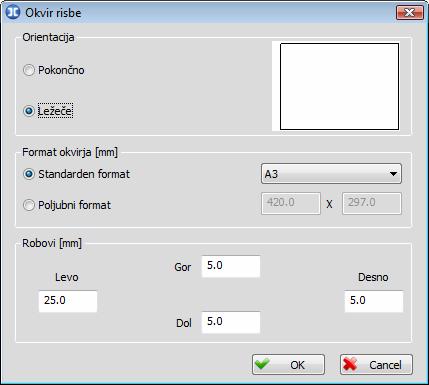The width and height of the screenshot is (429, 385).
Task: Click the Levo label text
Action: (67, 277)
